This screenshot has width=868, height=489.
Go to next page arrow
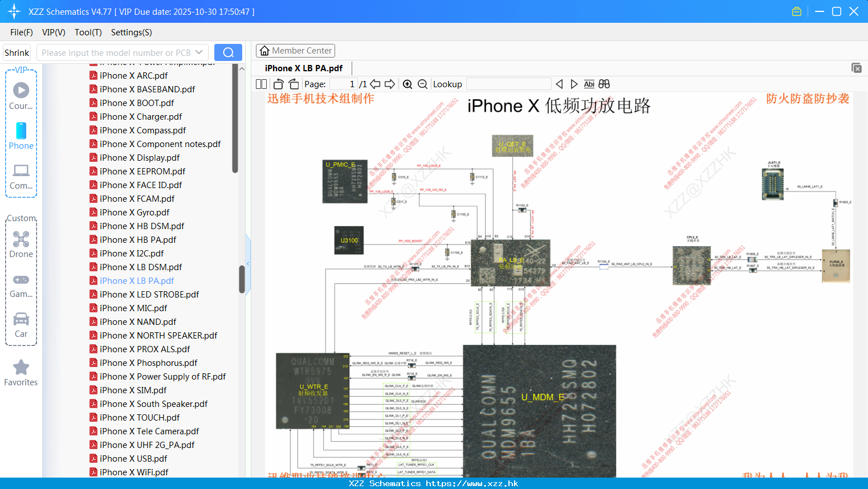390,84
